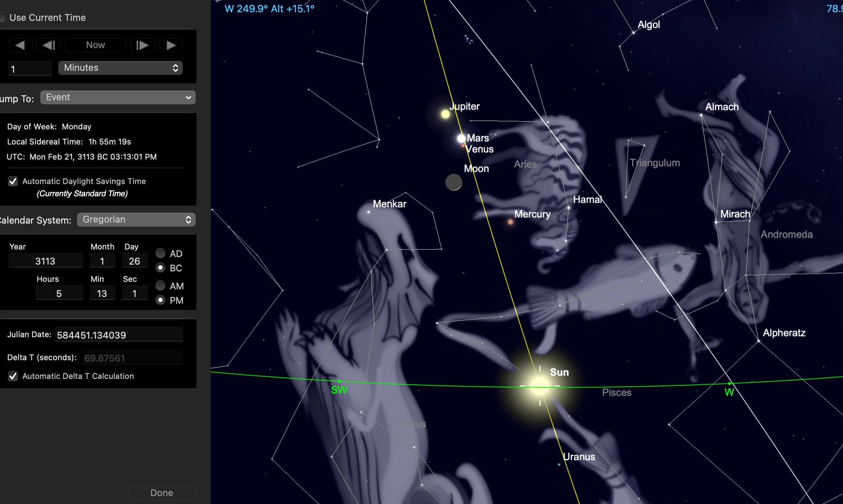Click the fast forward arrow button
Screen dimensions: 843x504
(x=171, y=45)
